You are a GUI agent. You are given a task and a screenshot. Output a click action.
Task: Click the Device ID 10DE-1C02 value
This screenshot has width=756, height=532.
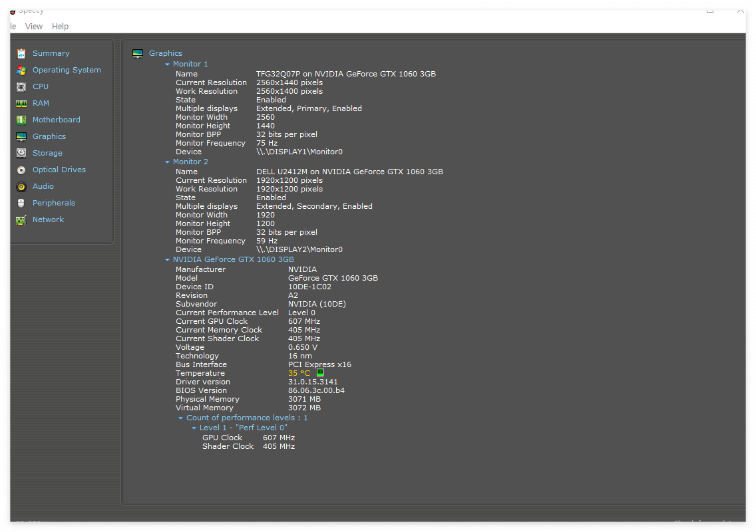(310, 287)
